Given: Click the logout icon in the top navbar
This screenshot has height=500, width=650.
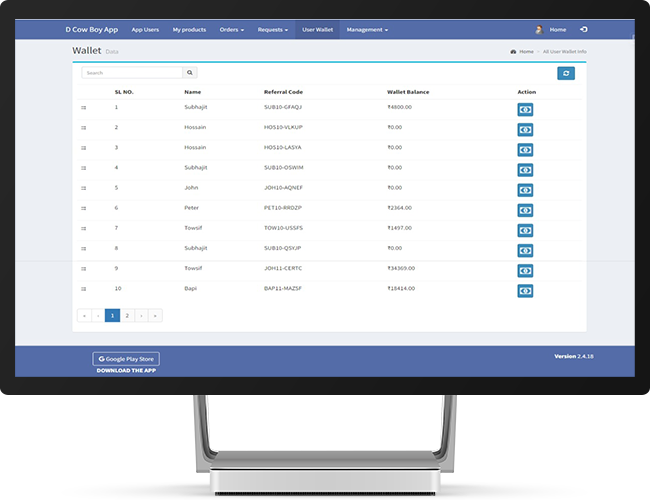Looking at the screenshot, I should click(583, 30).
